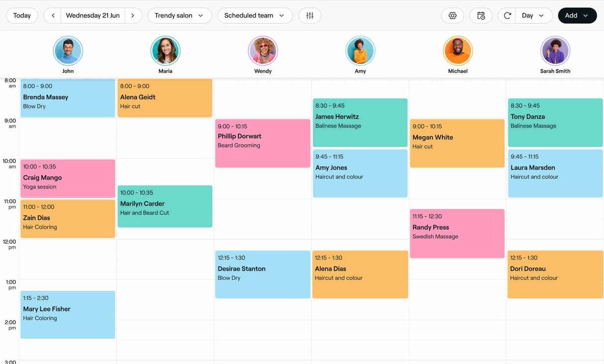
Task: Open the Trendy salon dropdown
Action: pos(179,14)
